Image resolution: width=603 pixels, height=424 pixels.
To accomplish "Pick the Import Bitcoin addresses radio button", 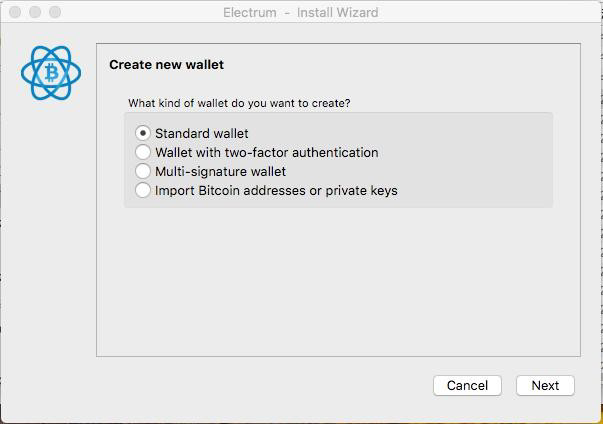I will click(143, 190).
